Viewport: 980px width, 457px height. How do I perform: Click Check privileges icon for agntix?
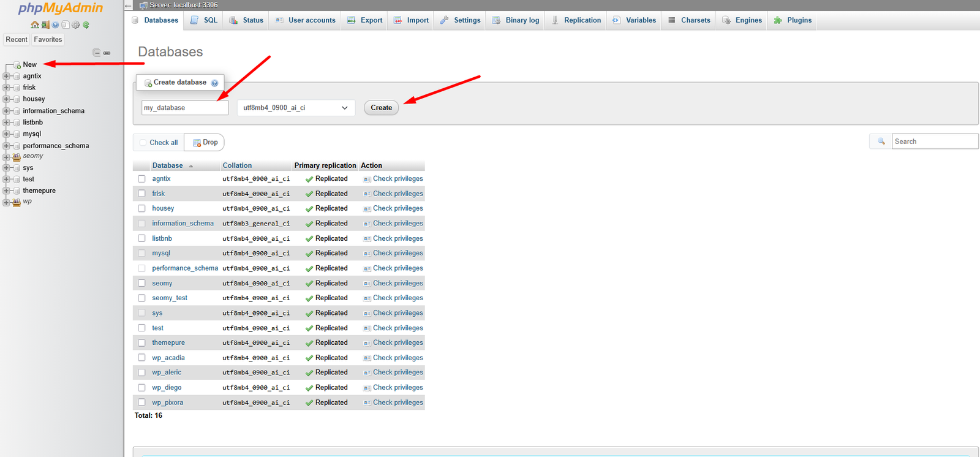tap(367, 179)
